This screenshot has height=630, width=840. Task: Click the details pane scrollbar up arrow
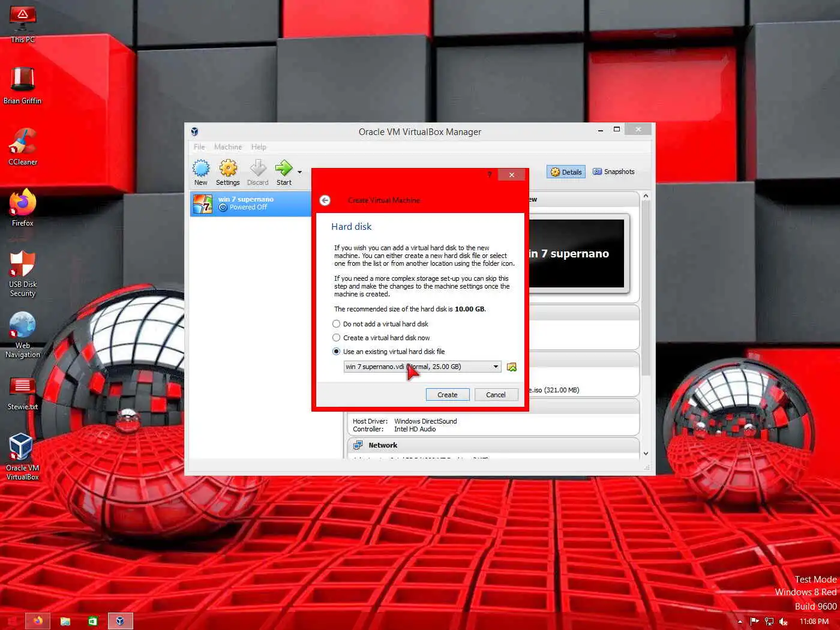point(646,196)
